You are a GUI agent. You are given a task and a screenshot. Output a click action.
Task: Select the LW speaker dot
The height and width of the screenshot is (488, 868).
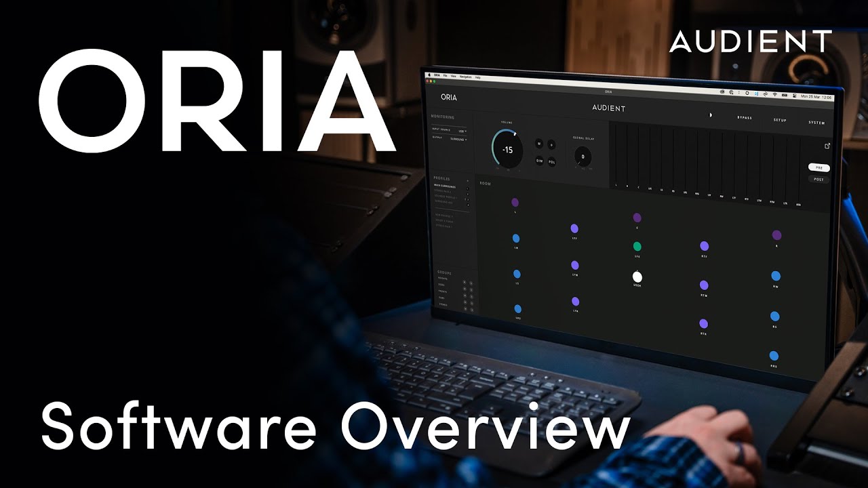coord(516,239)
